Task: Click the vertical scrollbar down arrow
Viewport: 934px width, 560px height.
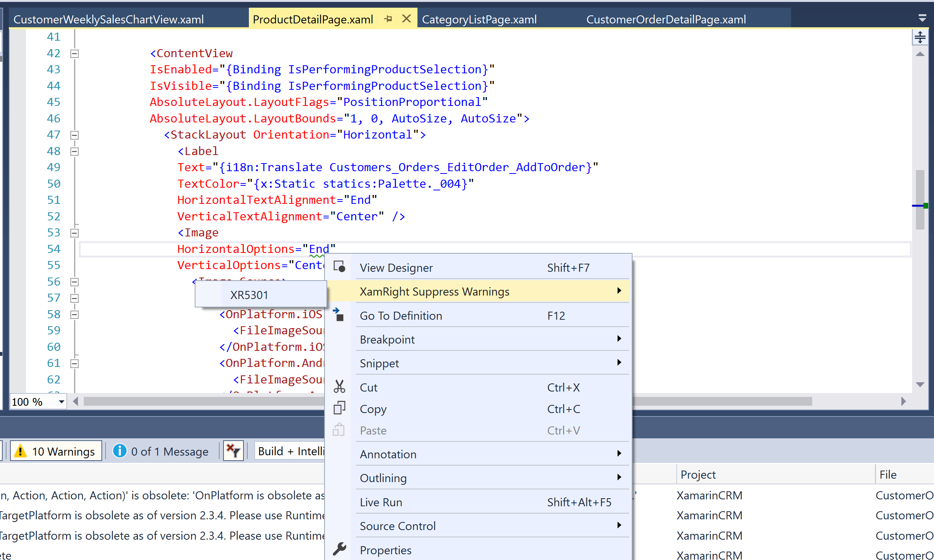Action: point(920,385)
